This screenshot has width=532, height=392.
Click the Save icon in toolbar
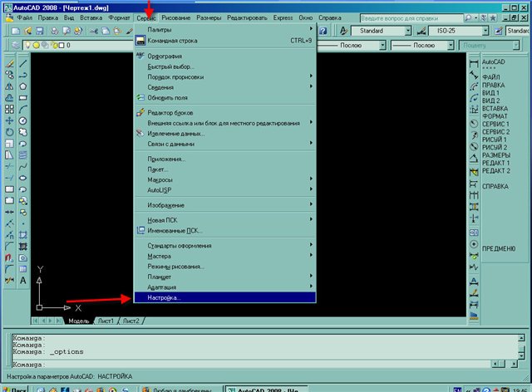[x=40, y=30]
